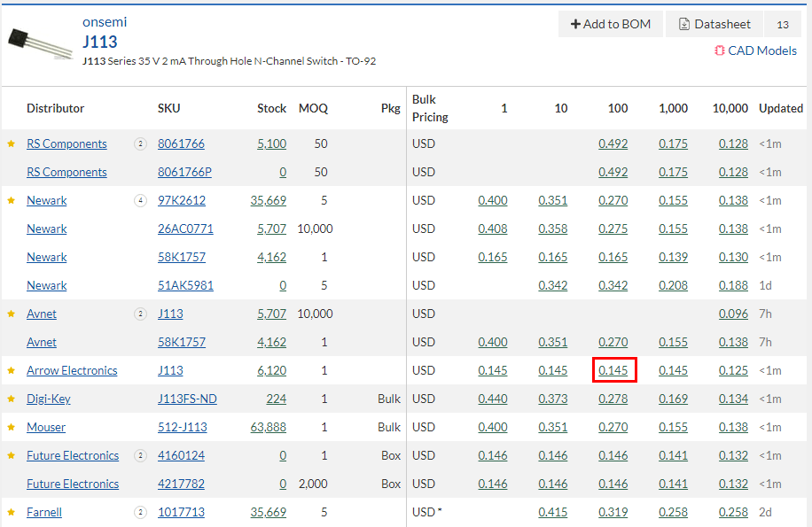Click Digi-Key unit price 0.440
Viewport: 812px width, 527px height.
coord(493,399)
